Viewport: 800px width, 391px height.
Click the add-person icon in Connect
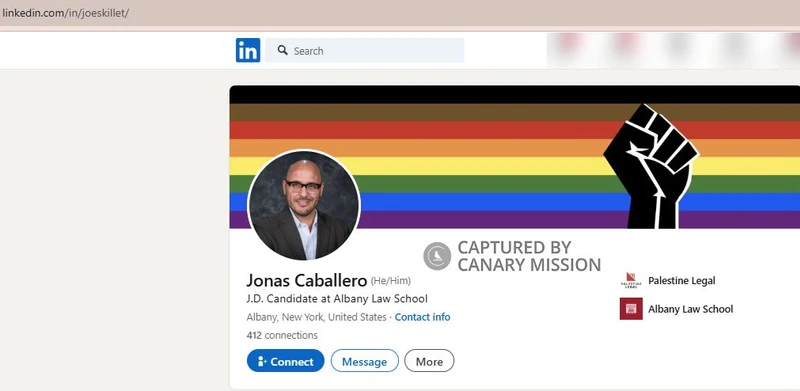262,361
